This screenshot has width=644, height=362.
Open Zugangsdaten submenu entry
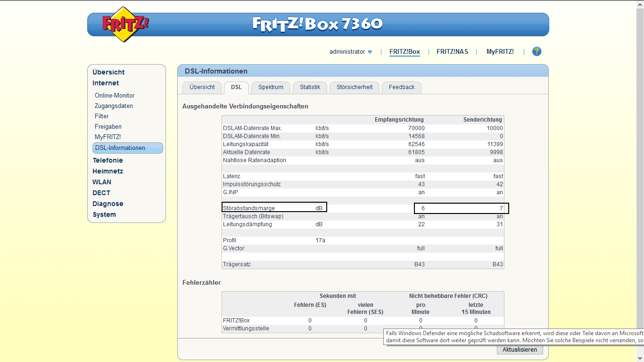click(114, 106)
